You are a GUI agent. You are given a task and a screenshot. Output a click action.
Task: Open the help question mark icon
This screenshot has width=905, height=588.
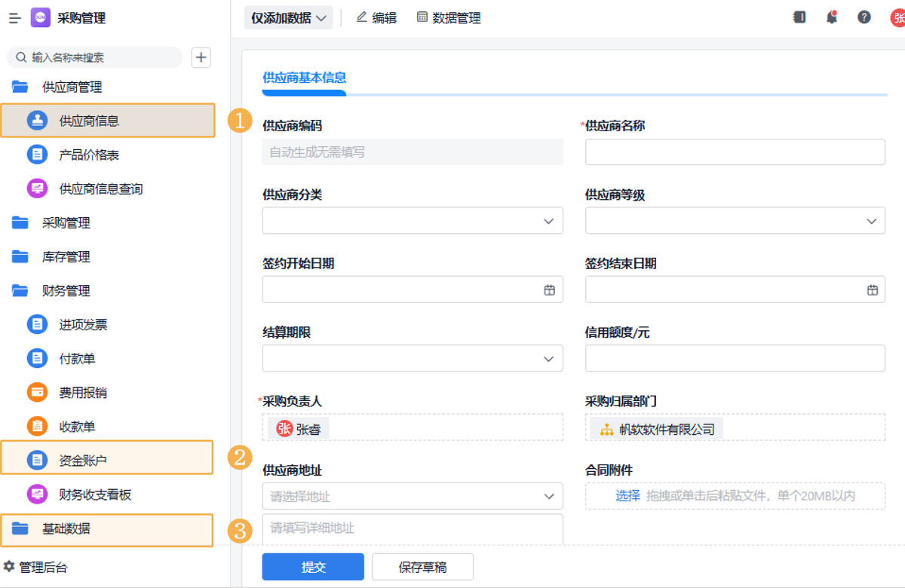click(864, 17)
